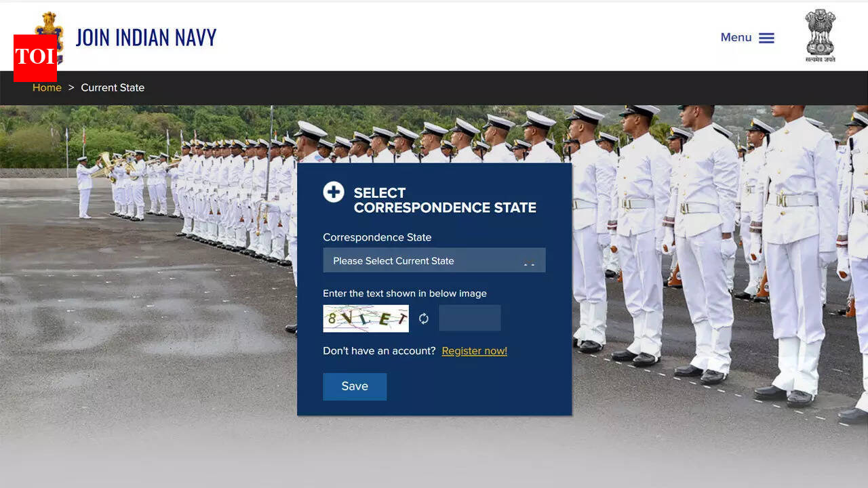Click the Don't have an account text
The height and width of the screenshot is (488, 868).
pos(378,351)
